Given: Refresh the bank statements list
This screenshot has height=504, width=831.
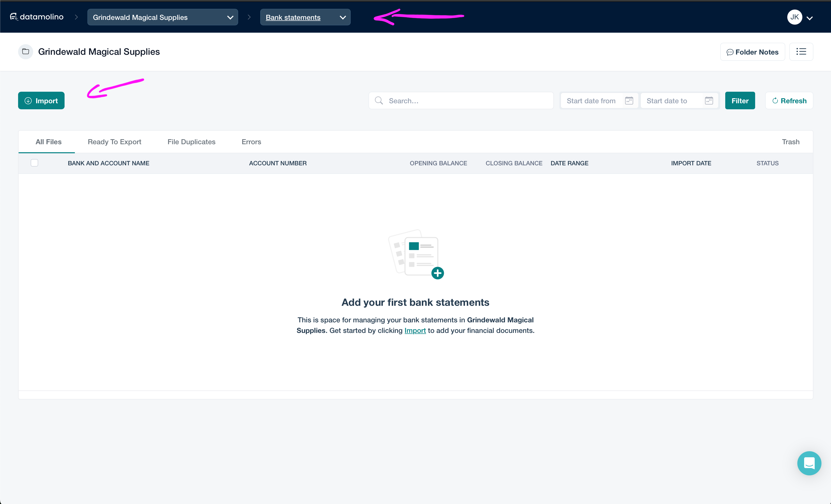Looking at the screenshot, I should (x=789, y=100).
